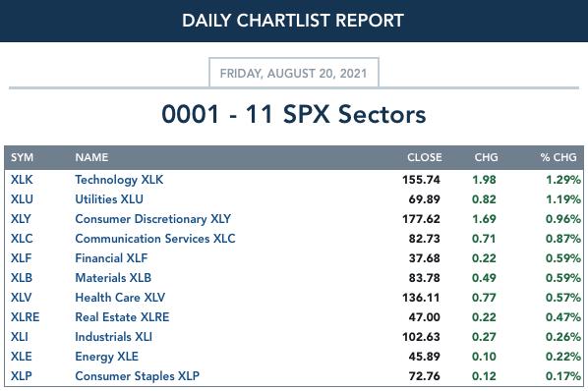Select the Consumer Discretionary XLY link

(153, 219)
